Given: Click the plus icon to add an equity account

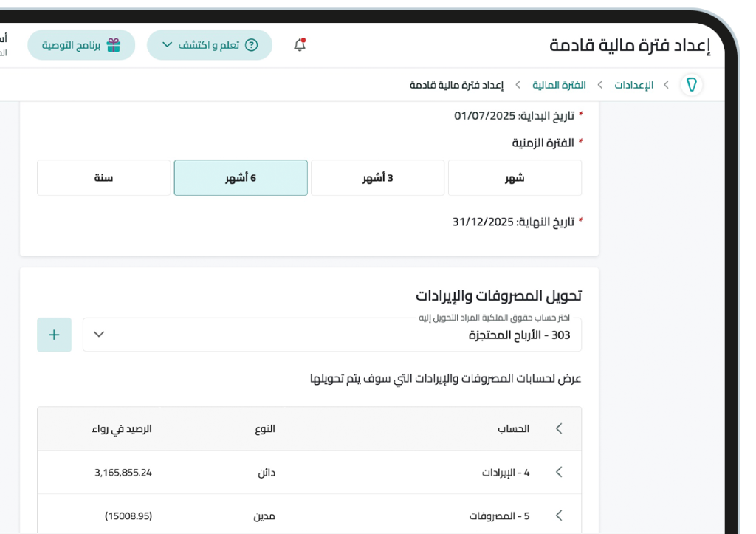Looking at the screenshot, I should [x=54, y=334].
